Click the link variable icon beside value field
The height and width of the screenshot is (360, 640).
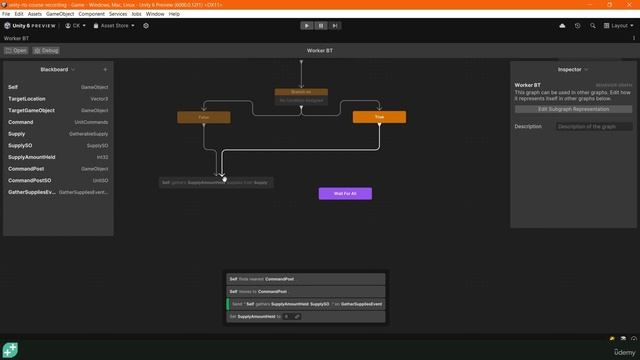coord(297,317)
